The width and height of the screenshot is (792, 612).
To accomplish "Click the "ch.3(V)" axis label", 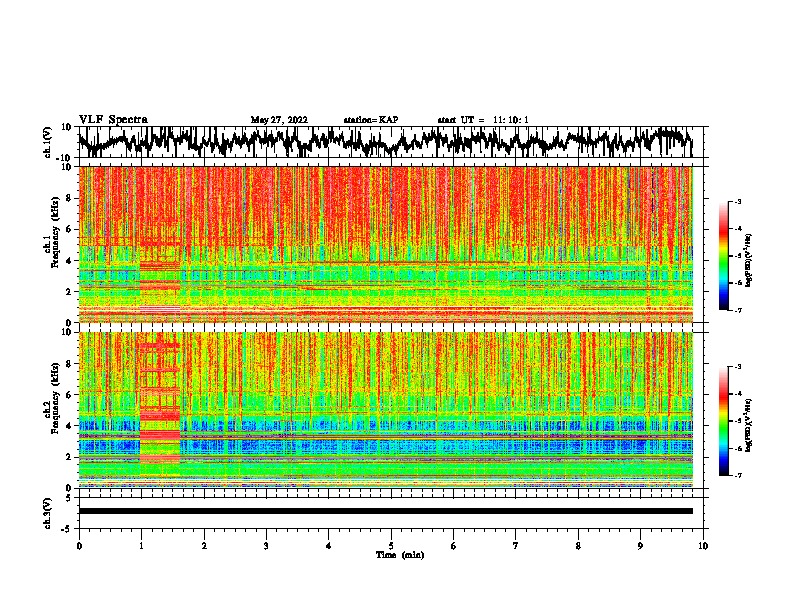I will tap(46, 514).
